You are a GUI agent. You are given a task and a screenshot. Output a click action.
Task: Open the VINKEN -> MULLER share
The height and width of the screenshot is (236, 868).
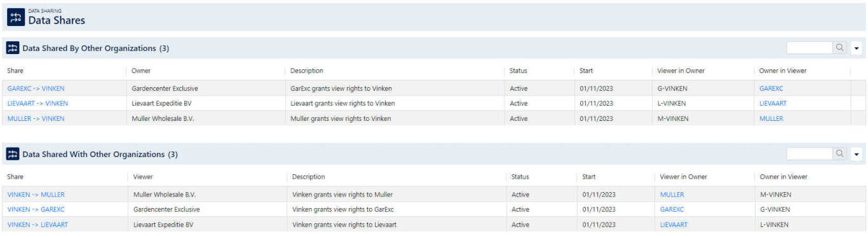(36, 195)
